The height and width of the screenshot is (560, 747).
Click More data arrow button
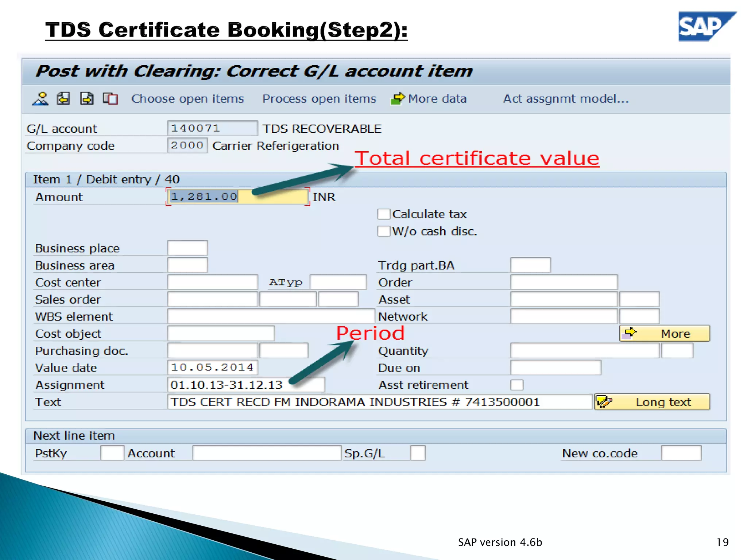429,99
